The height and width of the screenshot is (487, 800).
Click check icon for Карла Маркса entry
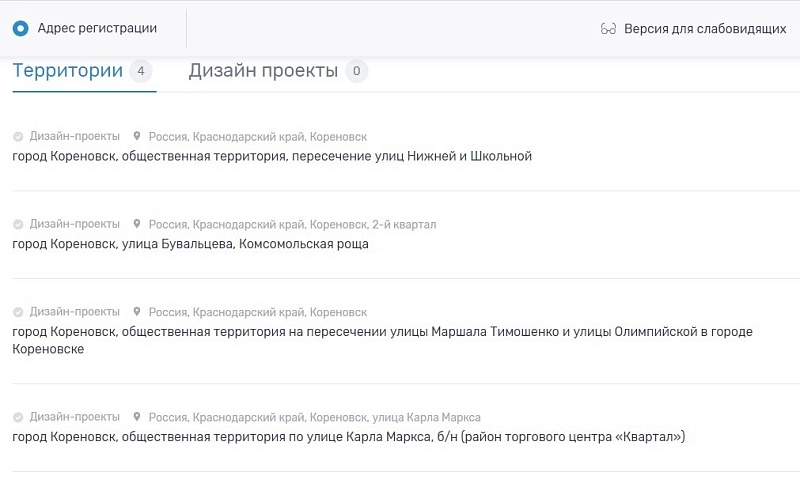pyautogui.click(x=18, y=417)
